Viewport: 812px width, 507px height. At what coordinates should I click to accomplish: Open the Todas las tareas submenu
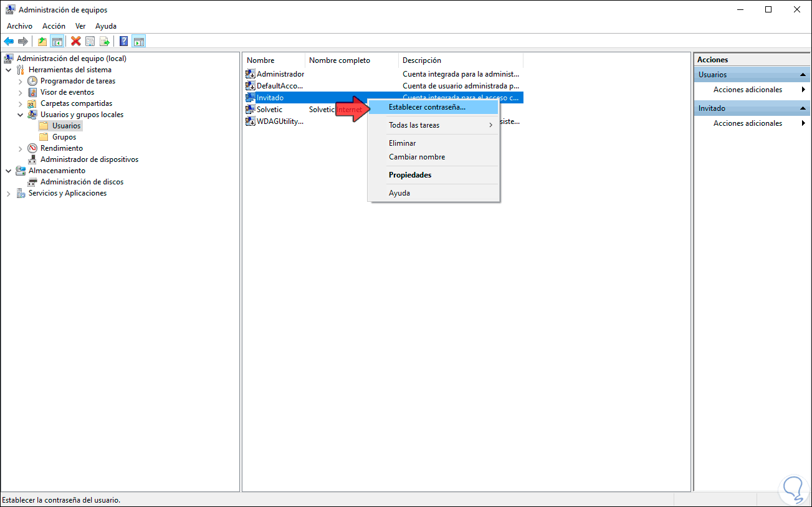(434, 125)
